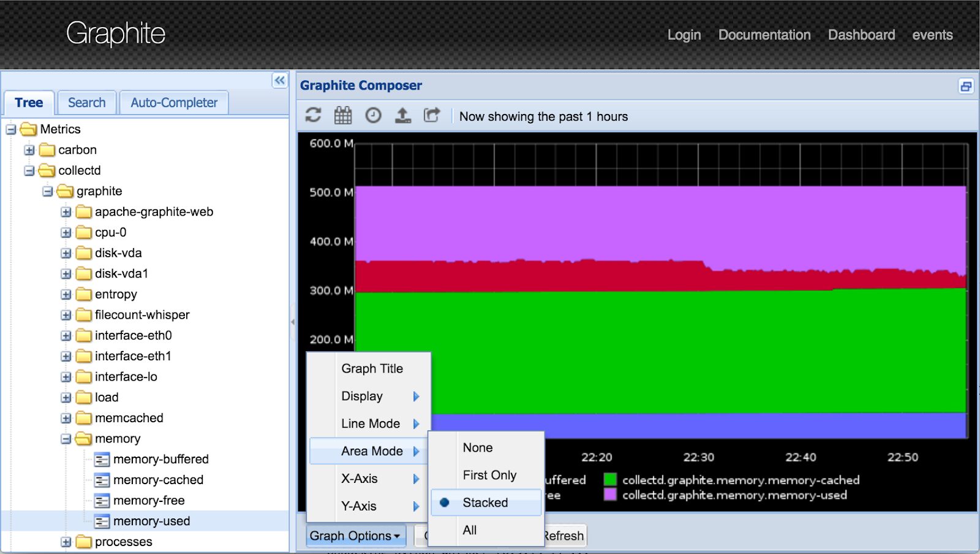
Task: Select the Stacked area mode radio option
Action: (486, 503)
